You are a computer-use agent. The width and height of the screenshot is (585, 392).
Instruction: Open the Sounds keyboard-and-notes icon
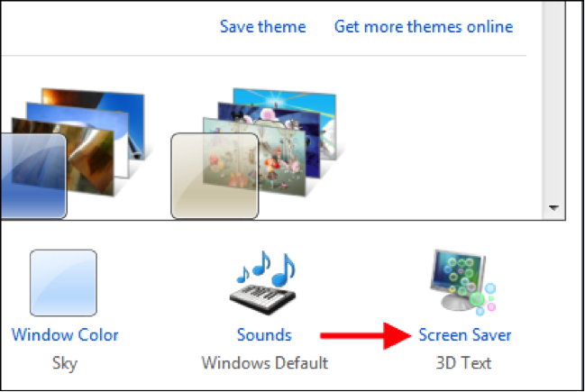264,283
